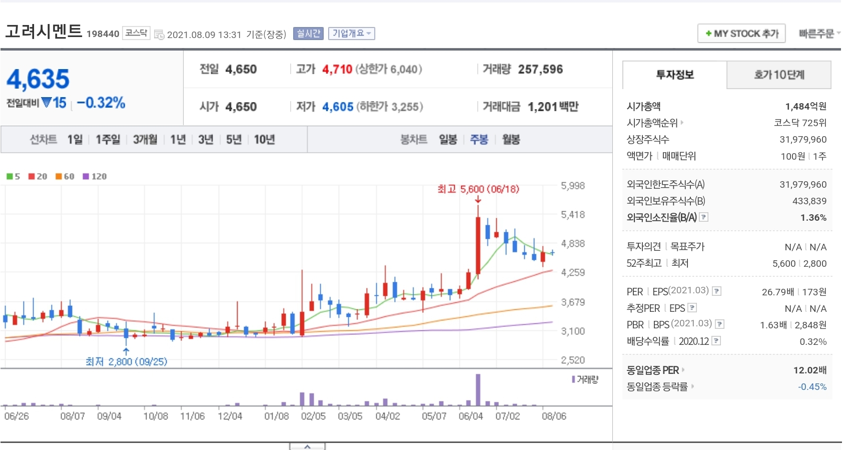Open help icon next to 배당수익률 2020.12
This screenshot has width=868, height=450.
716,341
